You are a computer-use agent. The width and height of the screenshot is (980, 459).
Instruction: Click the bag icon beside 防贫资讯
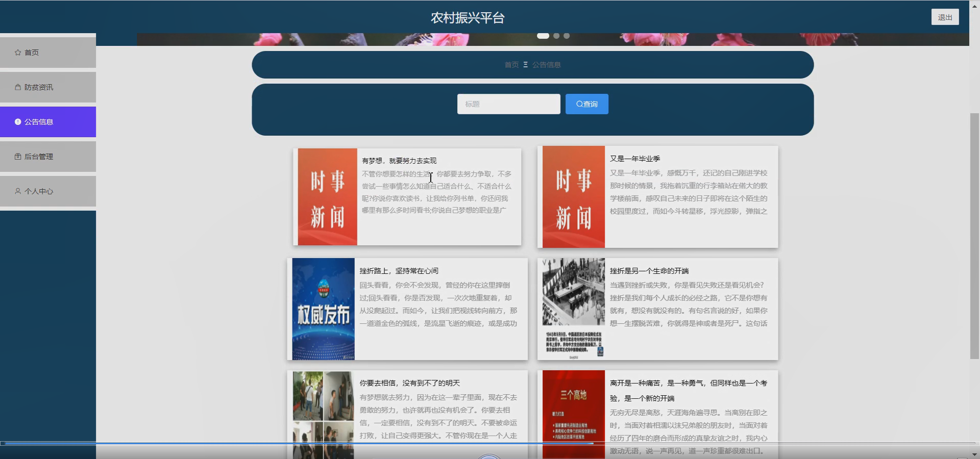[x=18, y=87]
